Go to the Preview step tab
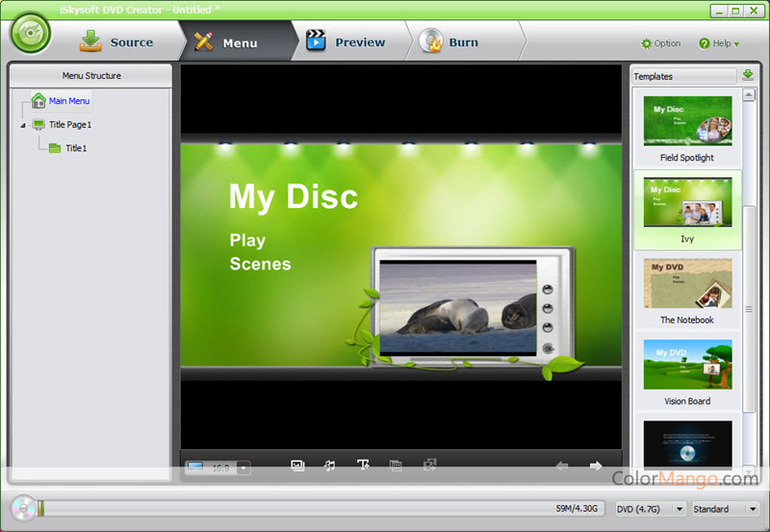This screenshot has width=770, height=532. [x=346, y=41]
